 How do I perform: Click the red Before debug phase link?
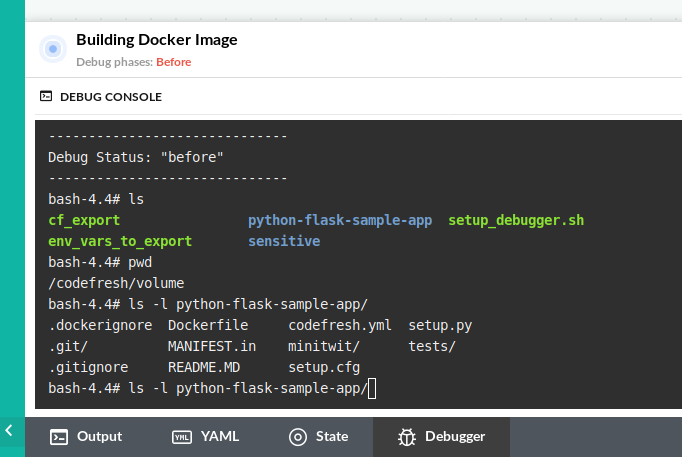pyautogui.click(x=173, y=62)
